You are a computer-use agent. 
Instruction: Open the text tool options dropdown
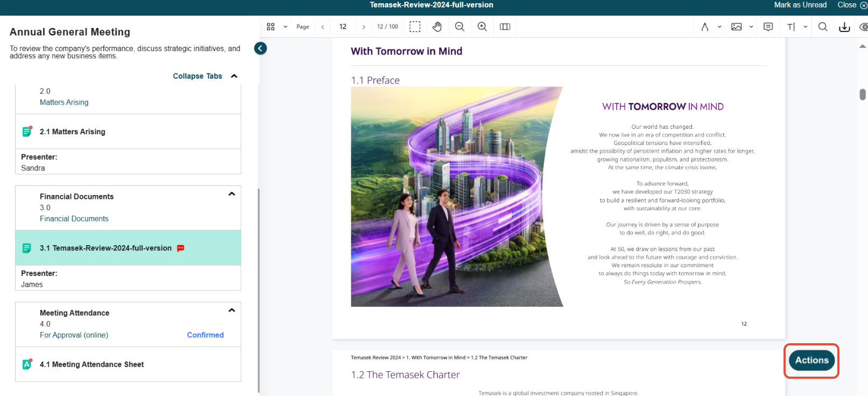[x=806, y=26]
